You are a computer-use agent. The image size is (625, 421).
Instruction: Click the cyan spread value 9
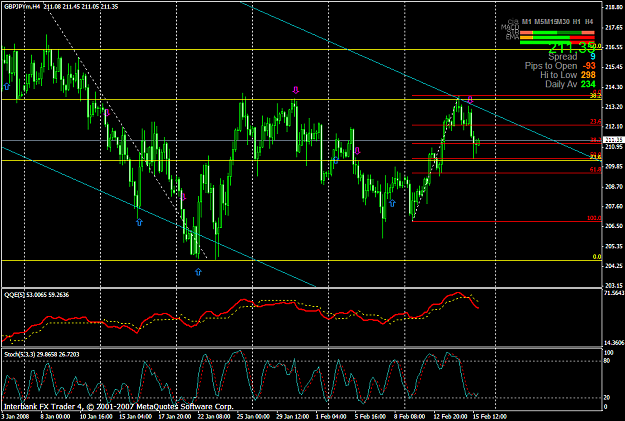pos(592,57)
